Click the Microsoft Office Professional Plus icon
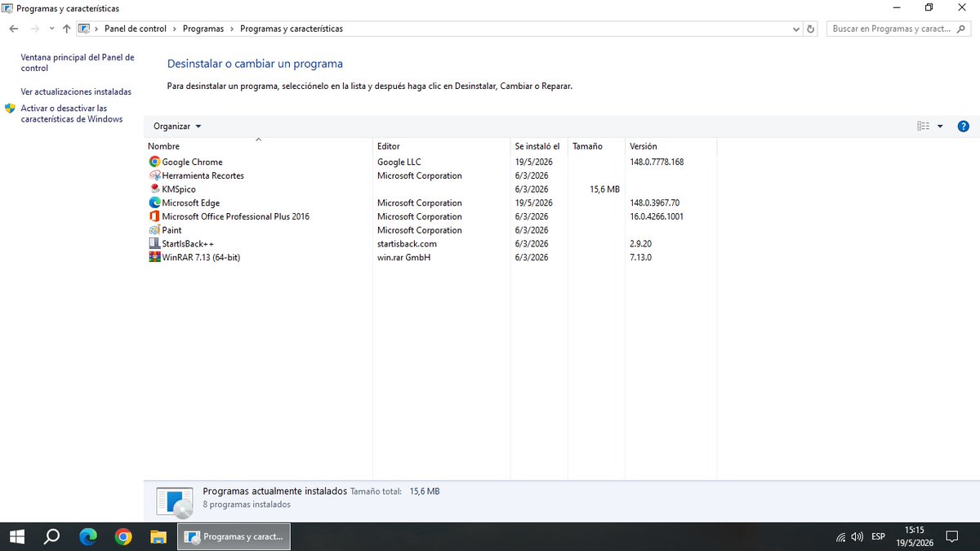Image resolution: width=980 pixels, height=551 pixels. point(155,216)
